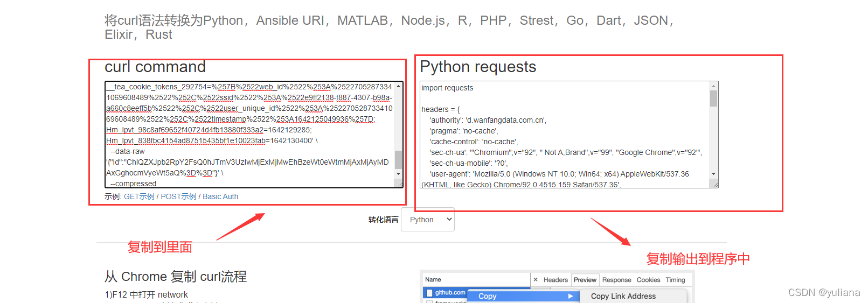Open the 转化语言 Python language dropdown
Screen dimensions: 868x303
428,220
